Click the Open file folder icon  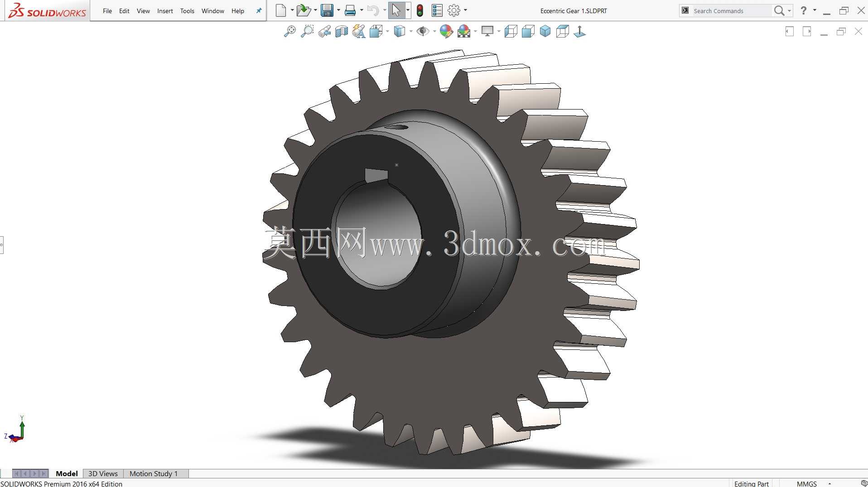point(304,10)
